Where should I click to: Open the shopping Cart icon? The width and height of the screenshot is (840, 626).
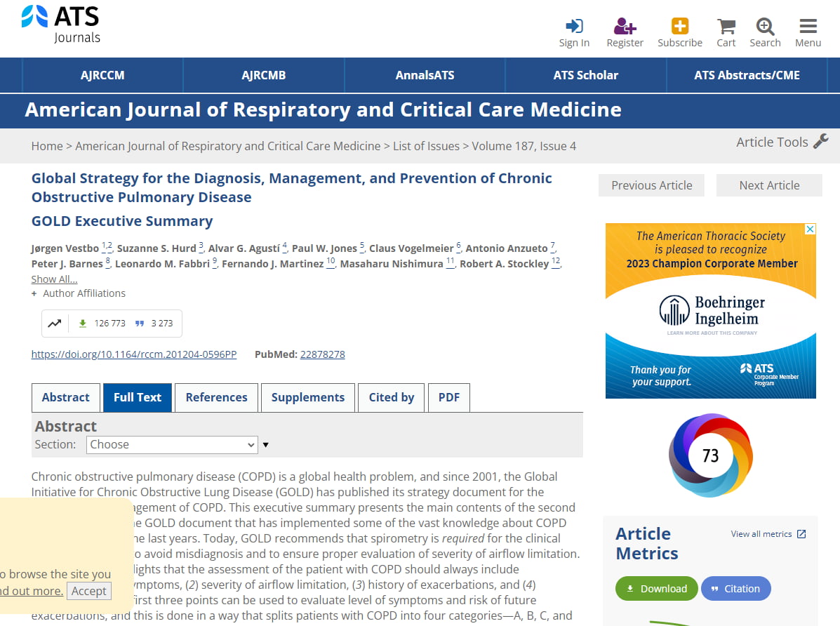click(x=726, y=27)
